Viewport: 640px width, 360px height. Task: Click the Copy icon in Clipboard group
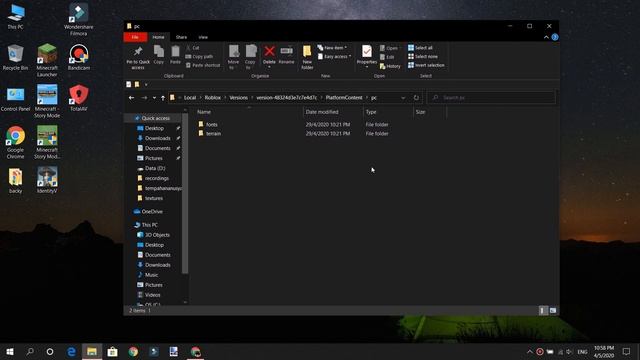[159, 52]
